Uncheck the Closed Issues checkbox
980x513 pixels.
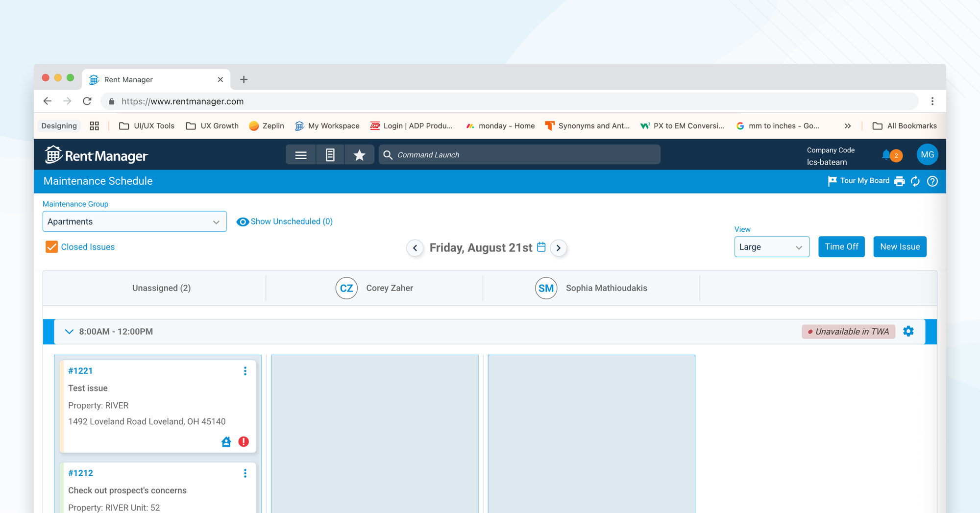tap(51, 247)
